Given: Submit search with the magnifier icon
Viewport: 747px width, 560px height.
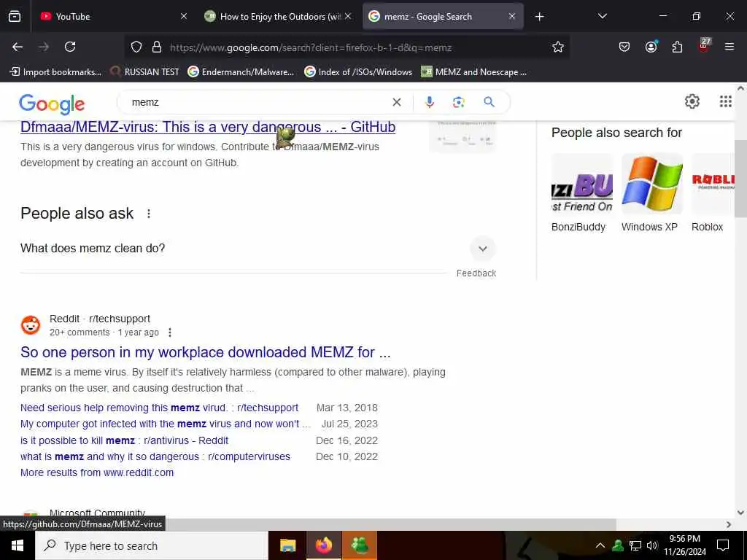Looking at the screenshot, I should pos(489,102).
